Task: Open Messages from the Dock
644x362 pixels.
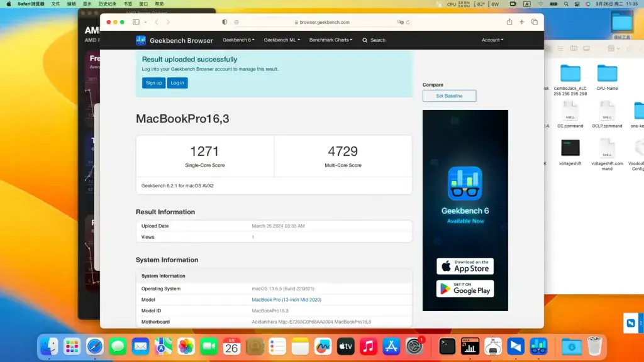Action: 118,346
